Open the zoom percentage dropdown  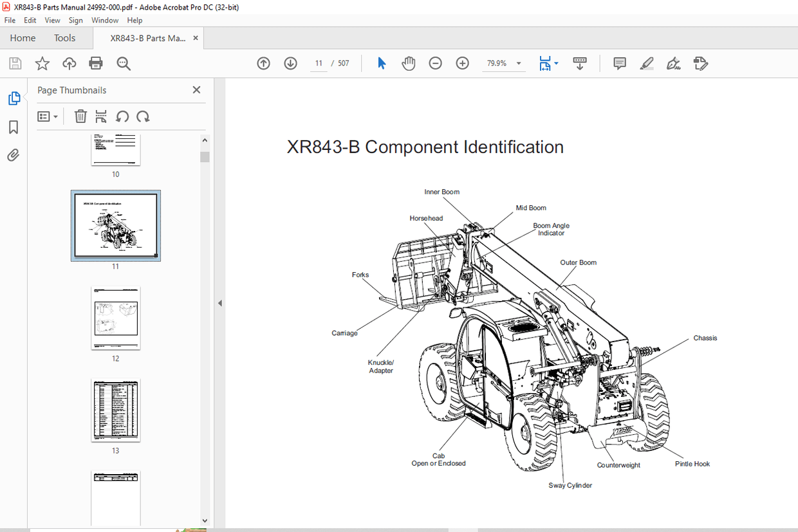519,63
